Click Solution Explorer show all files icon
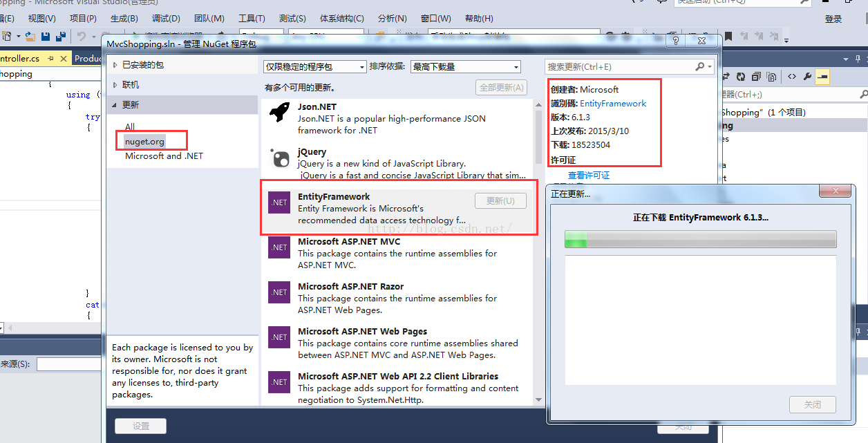This screenshot has width=868, height=443. [x=771, y=77]
